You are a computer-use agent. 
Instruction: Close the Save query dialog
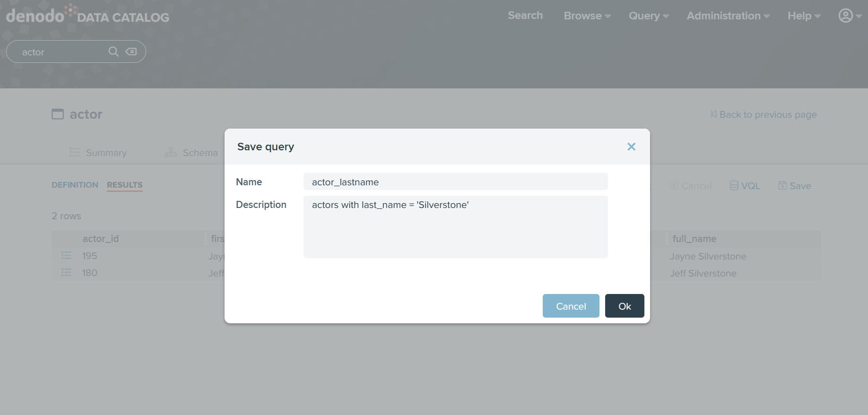631,147
